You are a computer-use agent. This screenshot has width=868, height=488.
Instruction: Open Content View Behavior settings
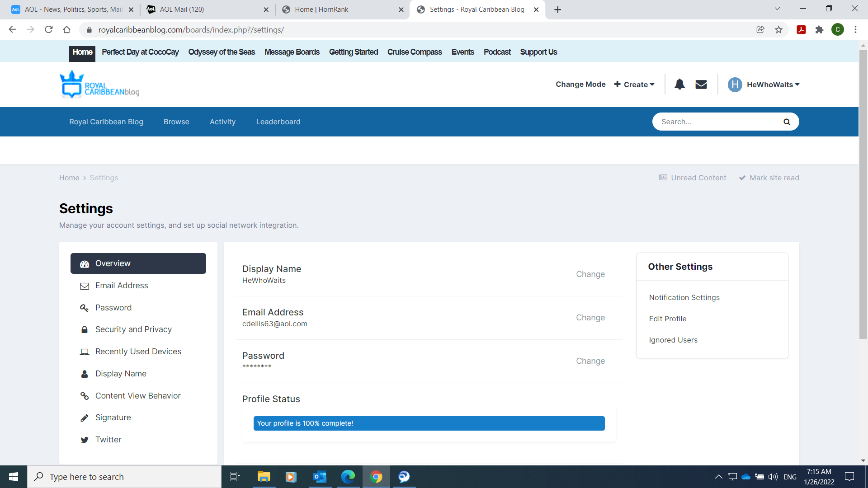(138, 396)
